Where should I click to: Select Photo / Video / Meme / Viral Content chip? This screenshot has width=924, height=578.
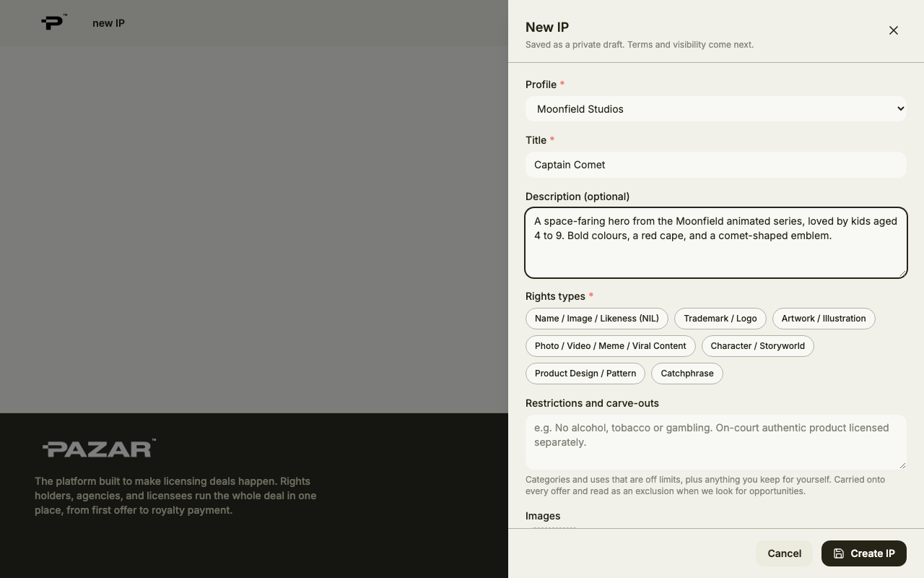pos(611,346)
